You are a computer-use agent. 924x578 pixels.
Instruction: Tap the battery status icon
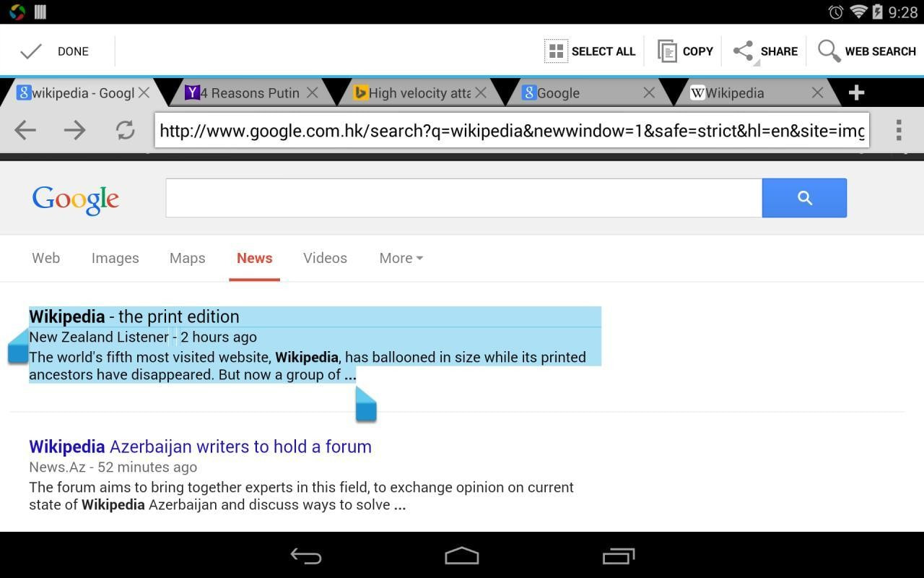click(x=877, y=12)
